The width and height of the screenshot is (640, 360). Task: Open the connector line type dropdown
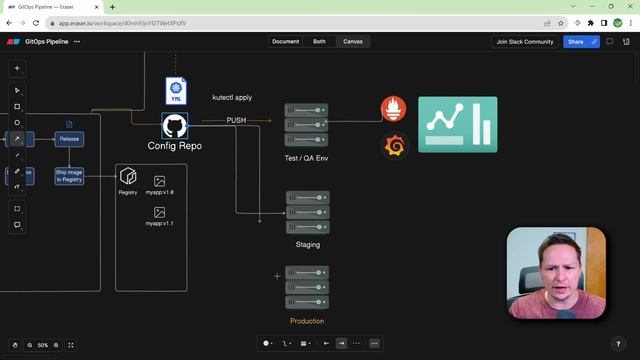click(287, 344)
